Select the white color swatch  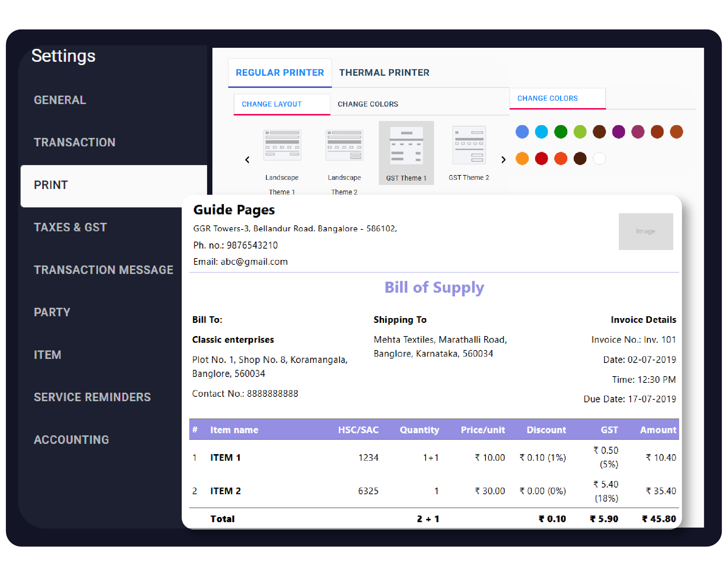click(599, 158)
